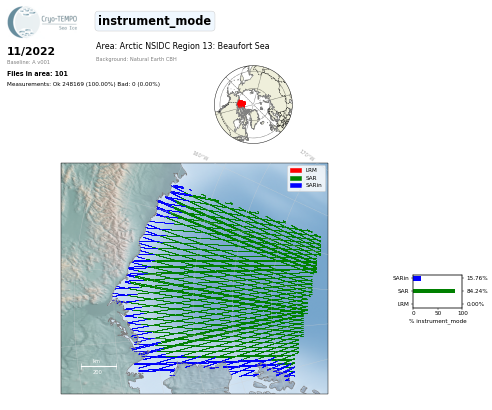
Task: Click the green SAR histogram bar
Action: [x=434, y=291]
